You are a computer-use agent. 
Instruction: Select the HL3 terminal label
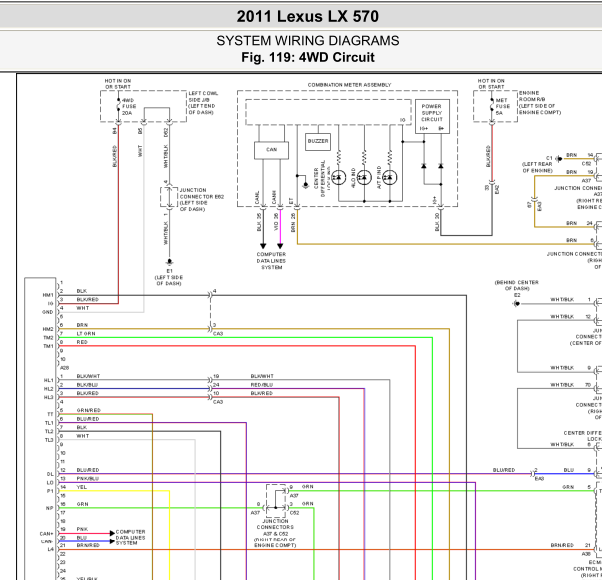(49, 397)
